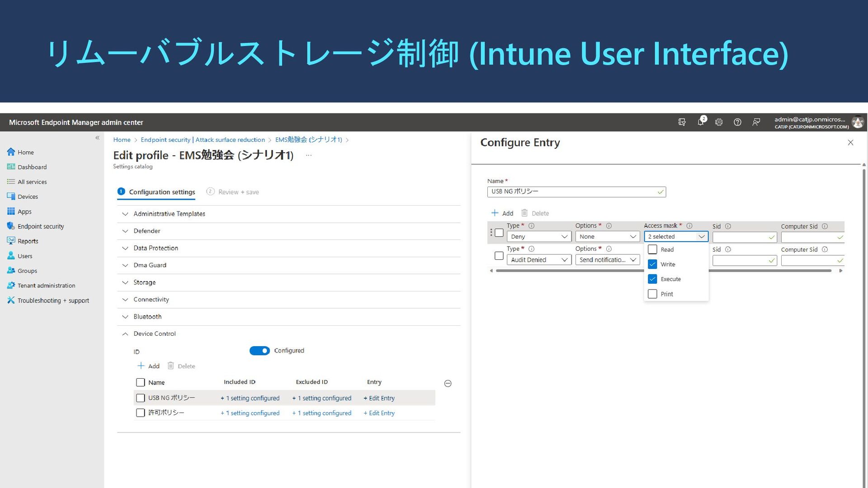Screen dimensions: 868x488
Task: Click Add under Device Control ID
Action: 148,366
